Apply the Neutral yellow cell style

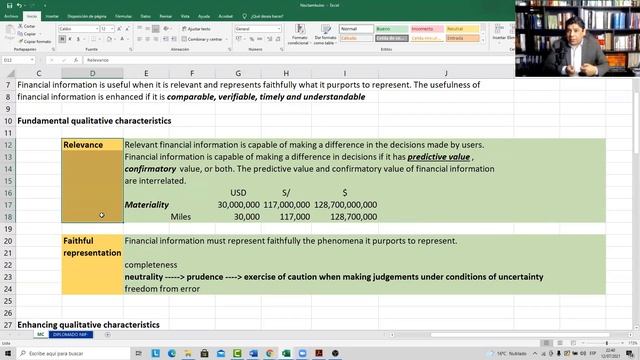pos(462,29)
